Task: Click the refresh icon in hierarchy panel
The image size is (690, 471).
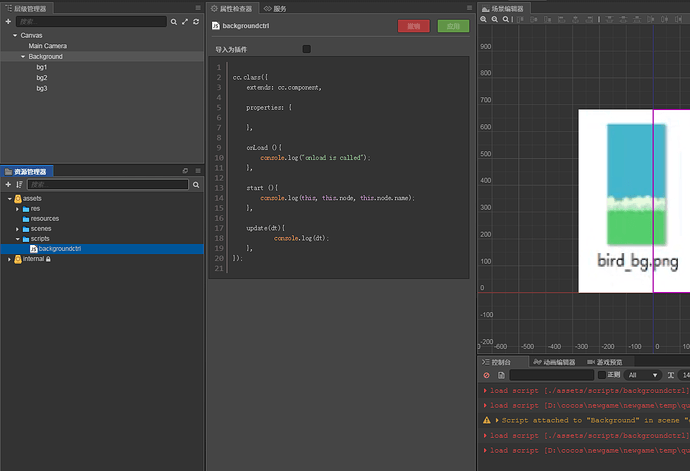Action: coord(196,21)
